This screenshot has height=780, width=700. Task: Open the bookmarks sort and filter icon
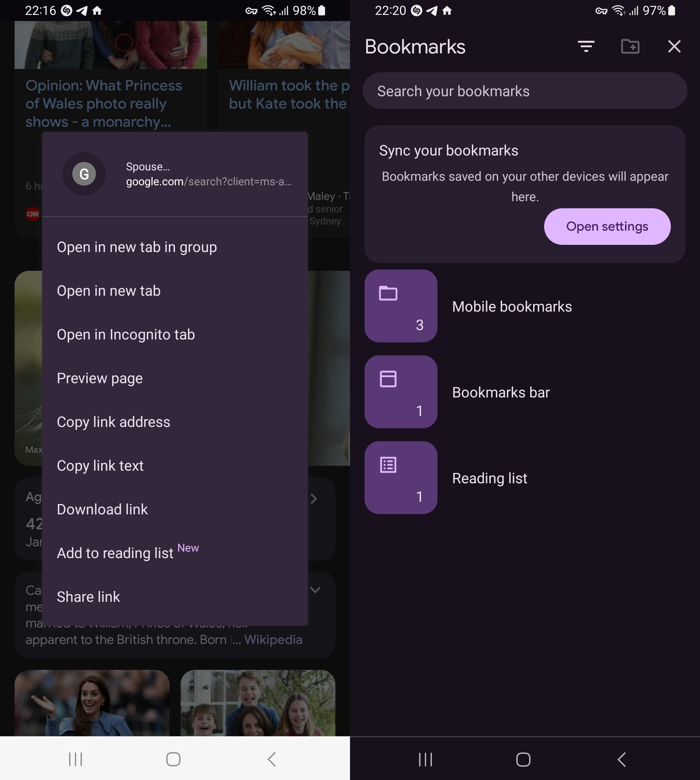click(x=586, y=47)
